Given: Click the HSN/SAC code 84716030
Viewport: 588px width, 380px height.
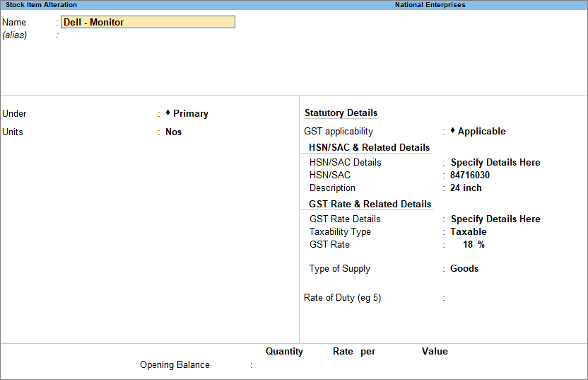Looking at the screenshot, I should pyautogui.click(x=470, y=175).
